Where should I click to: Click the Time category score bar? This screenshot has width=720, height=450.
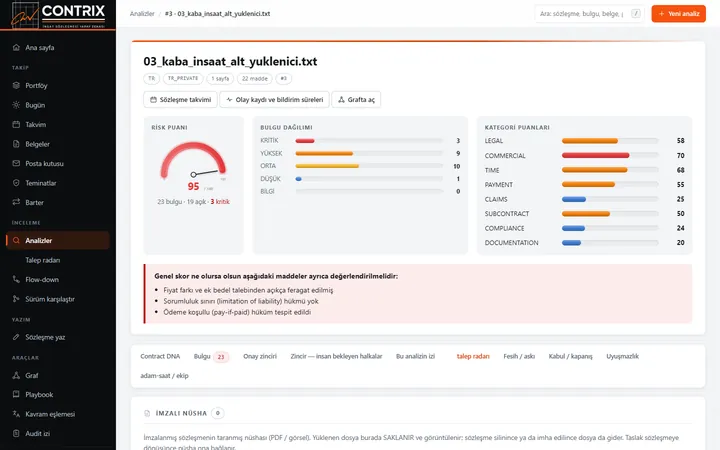pyautogui.click(x=610, y=170)
